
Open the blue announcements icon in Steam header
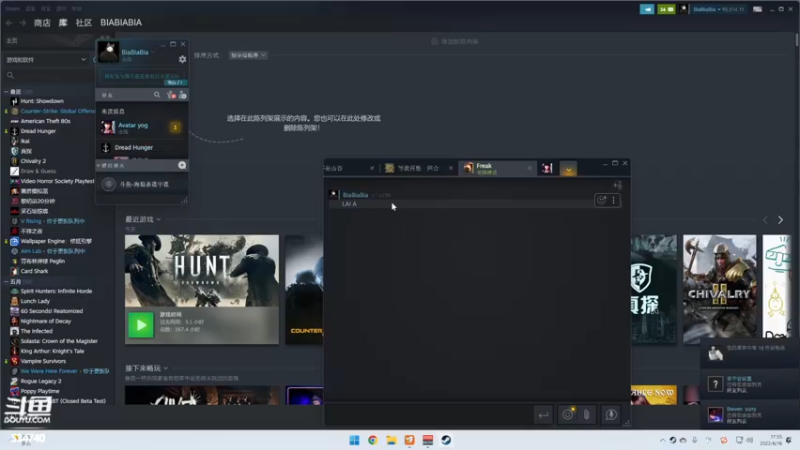coord(647,9)
